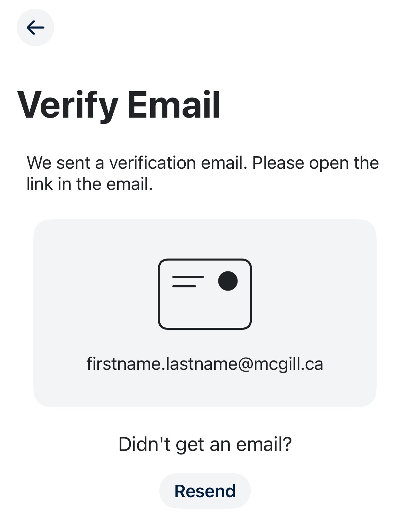
Task: Tap the word "Verify" in the heading
Action: pyautogui.click(x=67, y=105)
